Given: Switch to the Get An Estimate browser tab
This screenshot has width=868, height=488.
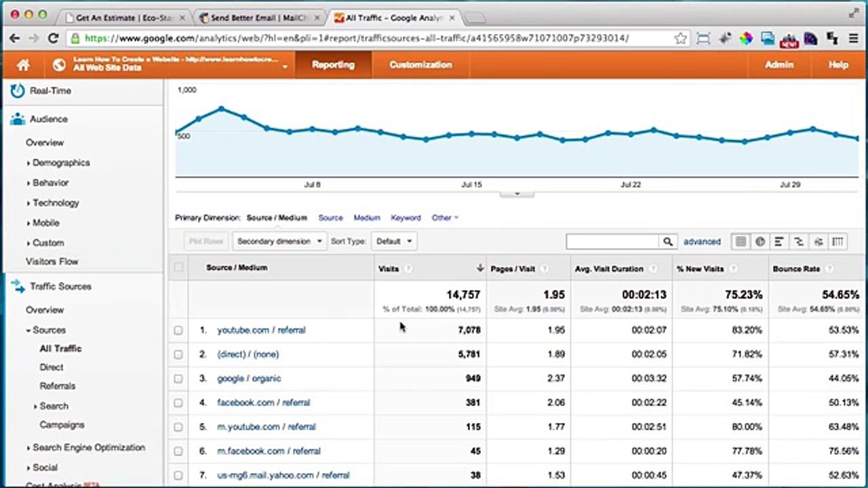Looking at the screenshot, I should point(122,18).
